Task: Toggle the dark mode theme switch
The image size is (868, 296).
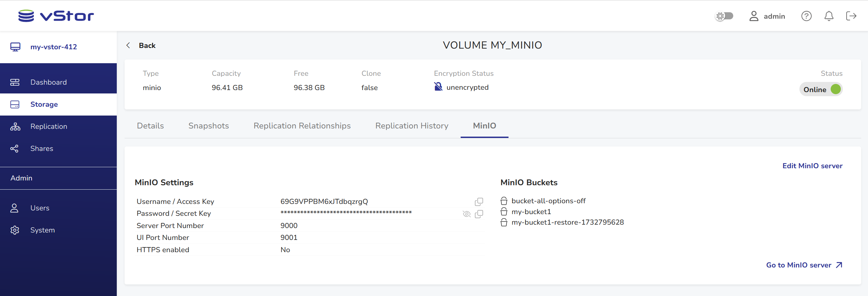Action: coord(724,16)
